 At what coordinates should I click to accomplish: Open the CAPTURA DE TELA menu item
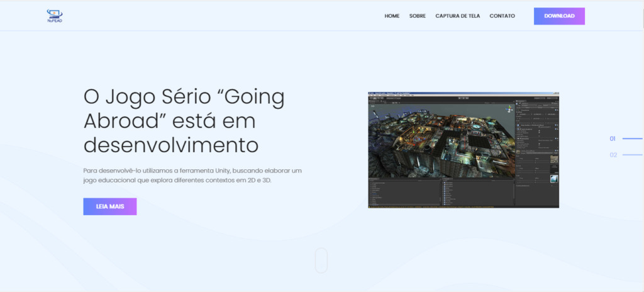click(x=457, y=16)
